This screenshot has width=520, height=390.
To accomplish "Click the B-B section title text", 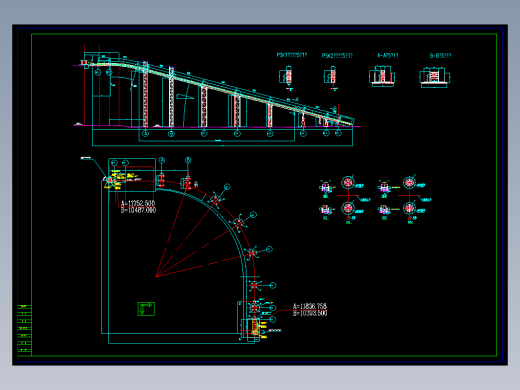I will tap(440, 56).
